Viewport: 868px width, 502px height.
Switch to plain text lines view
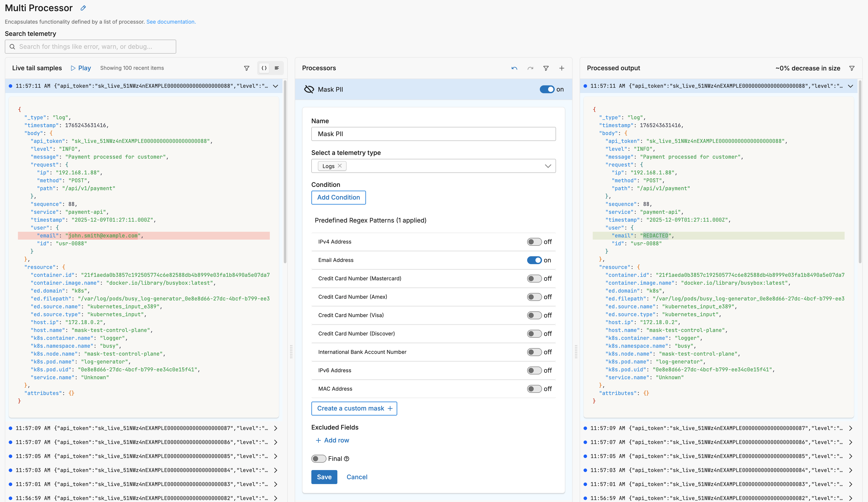click(x=277, y=68)
